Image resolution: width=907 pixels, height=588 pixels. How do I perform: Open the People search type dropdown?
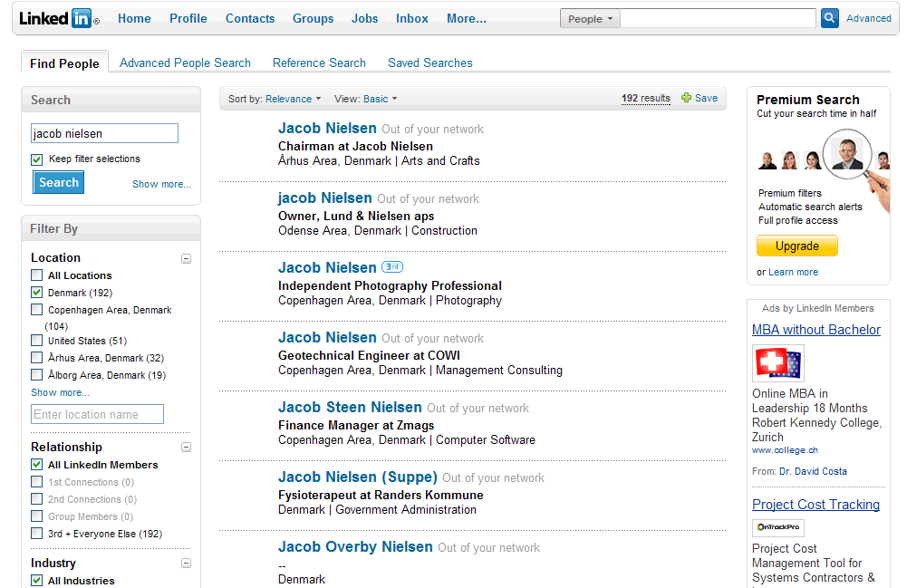590,19
